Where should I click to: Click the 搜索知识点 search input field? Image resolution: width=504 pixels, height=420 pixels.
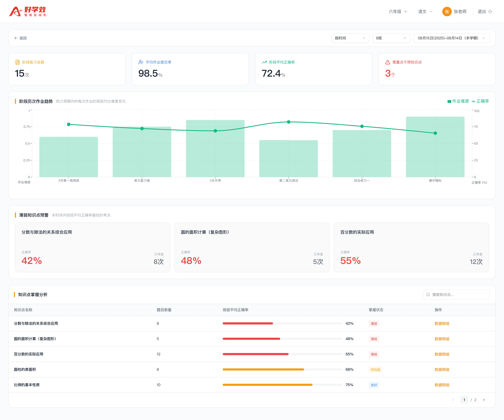[x=456, y=295]
